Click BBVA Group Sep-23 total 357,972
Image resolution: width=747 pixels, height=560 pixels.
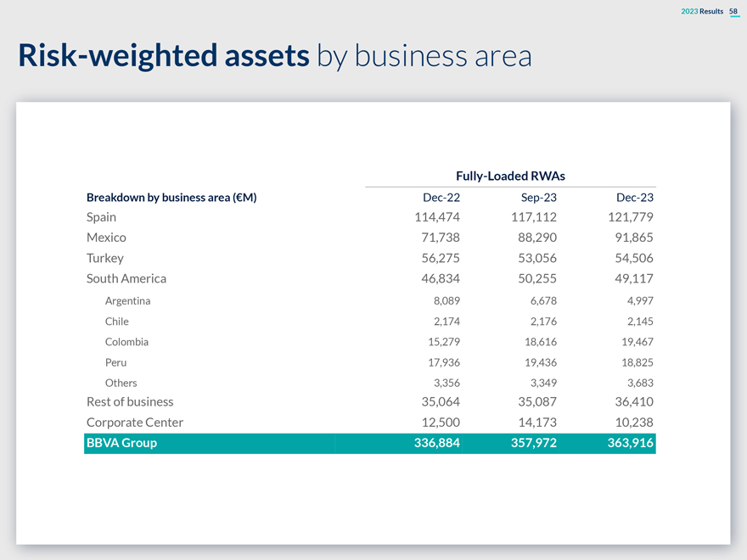click(x=534, y=443)
